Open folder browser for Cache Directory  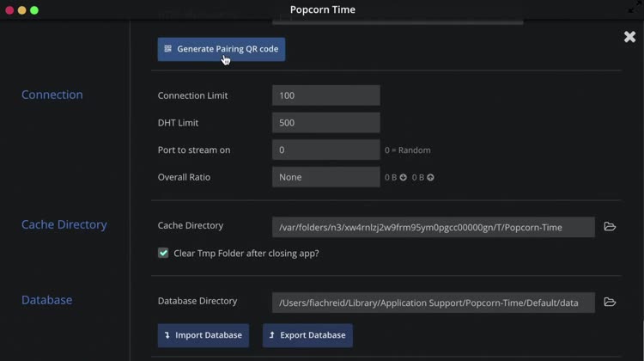610,227
